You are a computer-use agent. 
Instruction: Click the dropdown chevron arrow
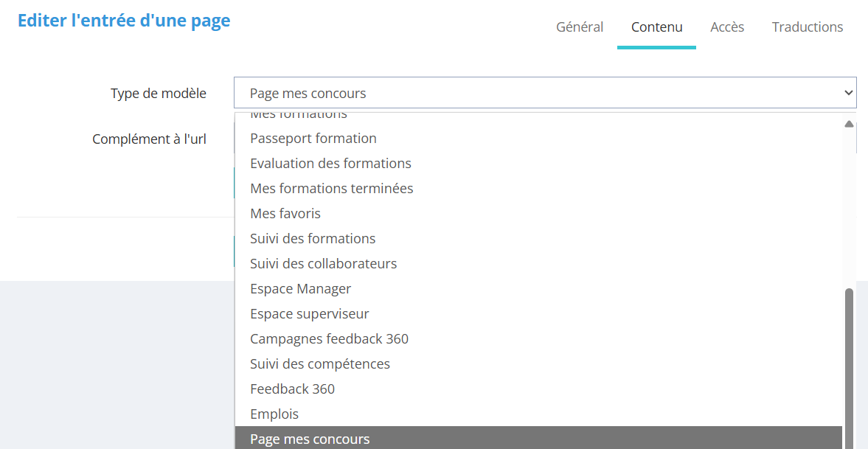point(847,93)
